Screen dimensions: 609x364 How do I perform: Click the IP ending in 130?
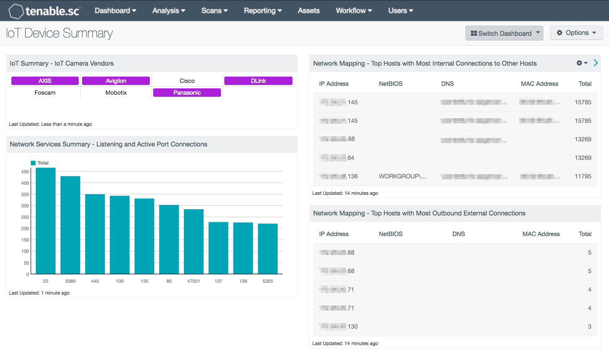338,327
